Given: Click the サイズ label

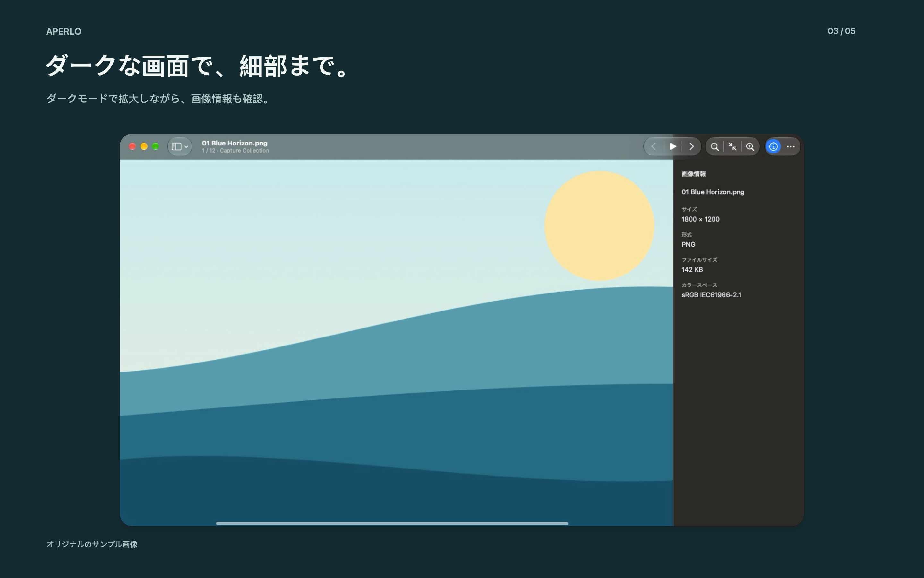Looking at the screenshot, I should (689, 209).
